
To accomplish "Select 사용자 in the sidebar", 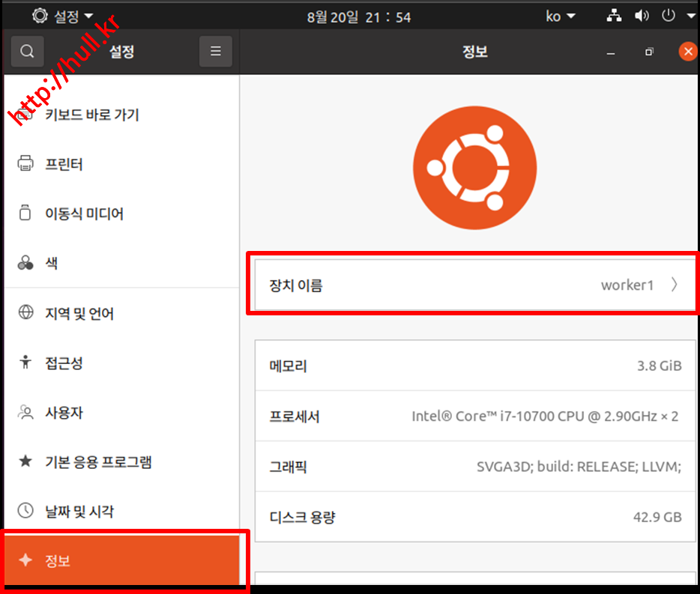I will pyautogui.click(x=121, y=413).
